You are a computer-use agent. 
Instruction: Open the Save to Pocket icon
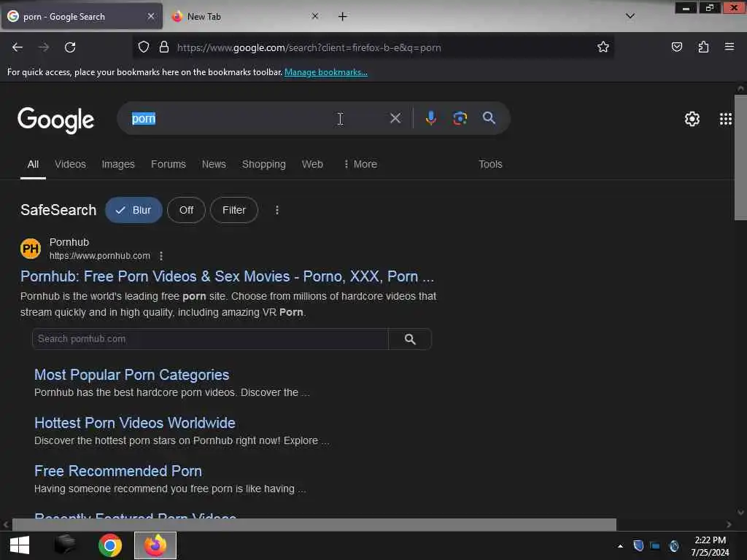[677, 47]
